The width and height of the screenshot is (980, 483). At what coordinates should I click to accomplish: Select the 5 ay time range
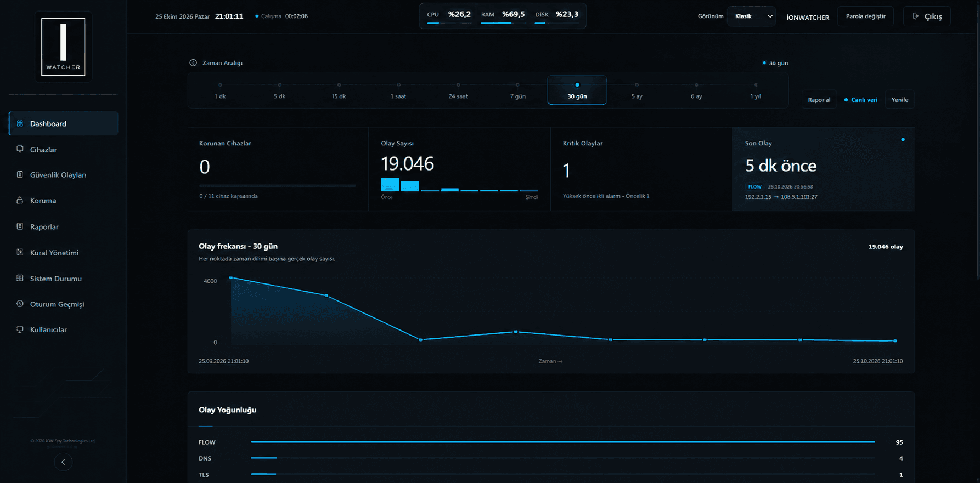point(637,90)
